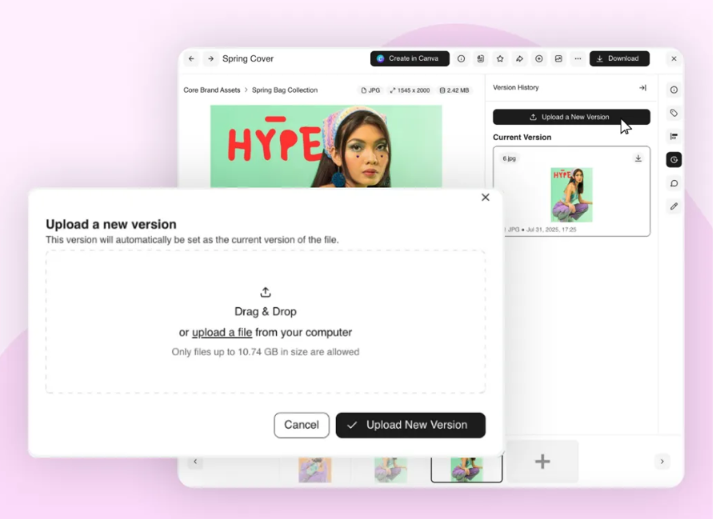Show next items in the thumbnail strip
This screenshot has height=519, width=713.
[662, 462]
